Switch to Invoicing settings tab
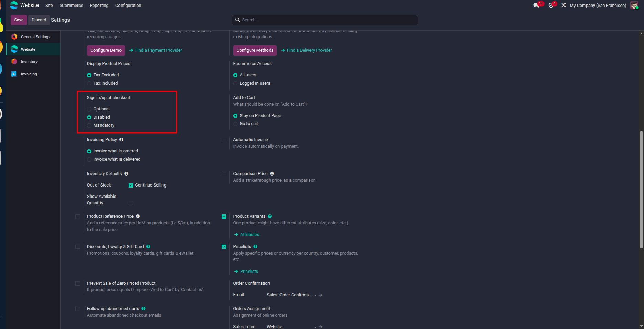Viewport: 644px width, 329px height. click(x=33, y=74)
